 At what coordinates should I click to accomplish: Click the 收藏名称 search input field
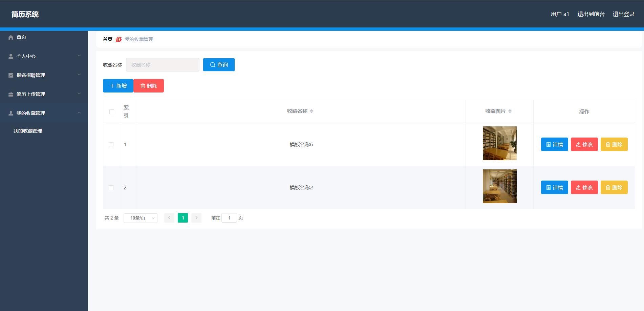point(163,65)
